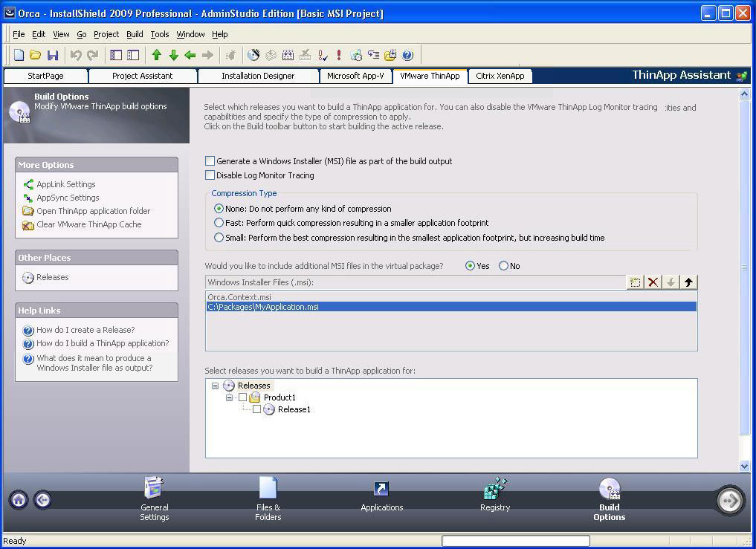The image size is (756, 549).
Task: Open the Project menu
Action: pyautogui.click(x=106, y=34)
